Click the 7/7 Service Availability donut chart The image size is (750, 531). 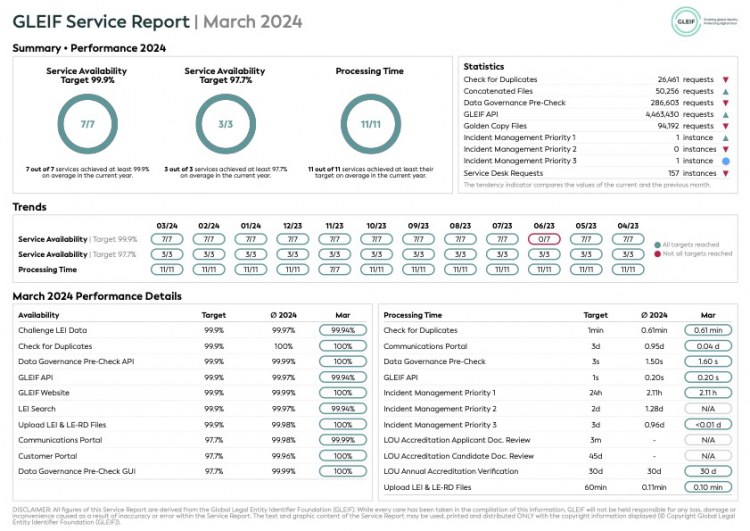tap(87, 124)
